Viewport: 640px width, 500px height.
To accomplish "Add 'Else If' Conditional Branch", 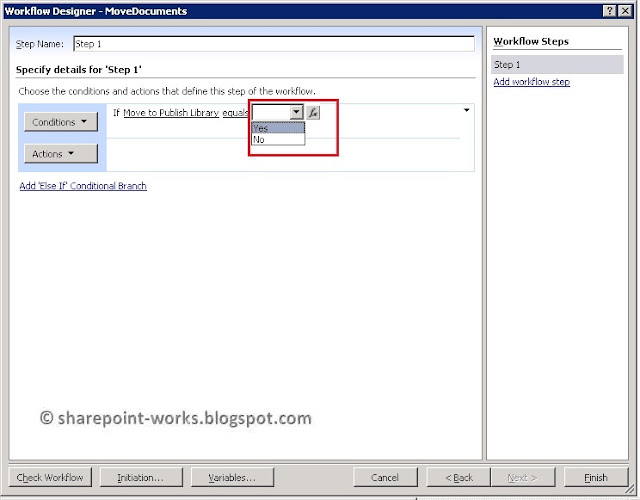I will (x=83, y=186).
